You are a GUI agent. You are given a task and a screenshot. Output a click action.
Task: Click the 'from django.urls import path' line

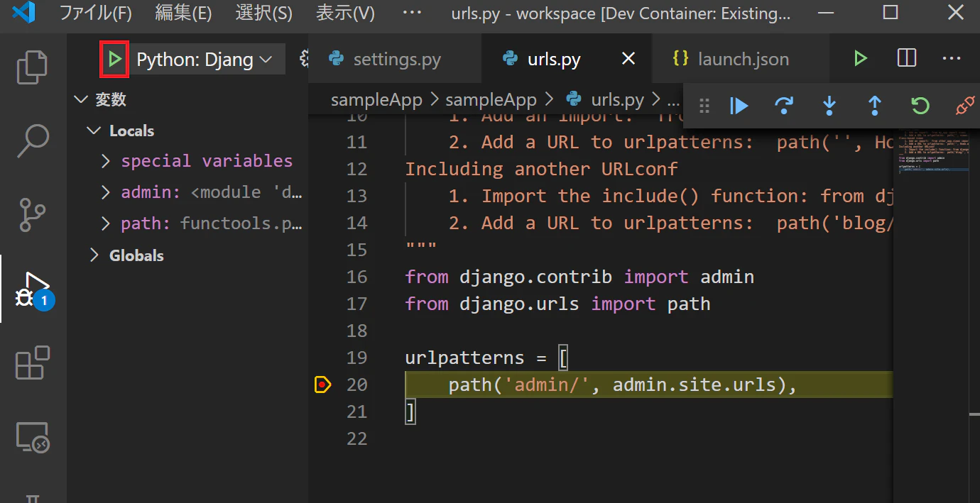(x=557, y=304)
